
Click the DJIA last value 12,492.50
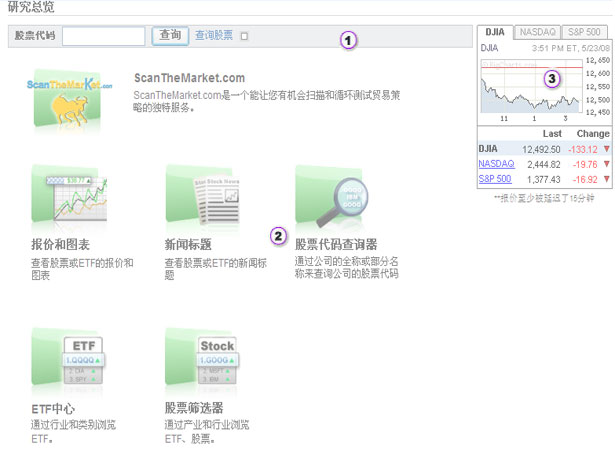(x=541, y=149)
